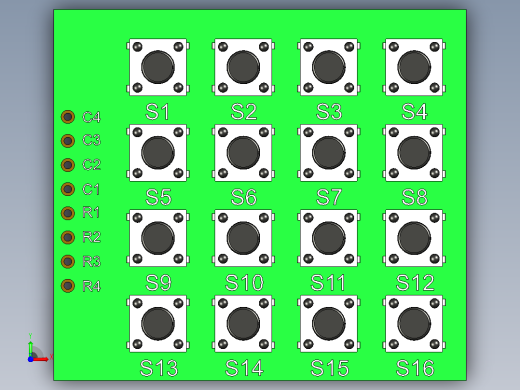Choose the switch above label S16
The image size is (520, 390).
tap(414, 324)
